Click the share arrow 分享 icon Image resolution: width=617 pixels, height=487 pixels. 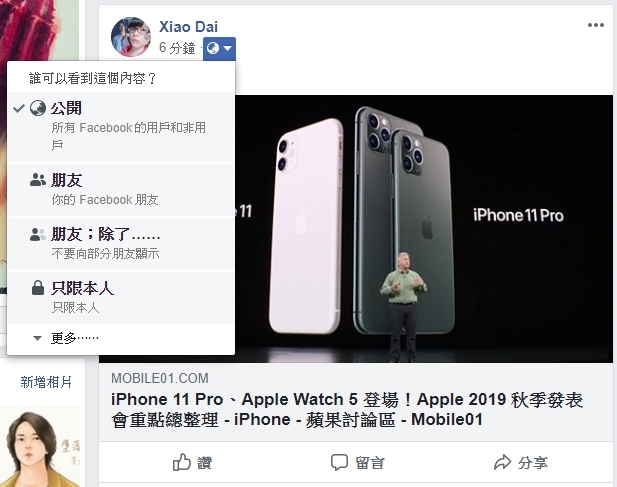(502, 462)
